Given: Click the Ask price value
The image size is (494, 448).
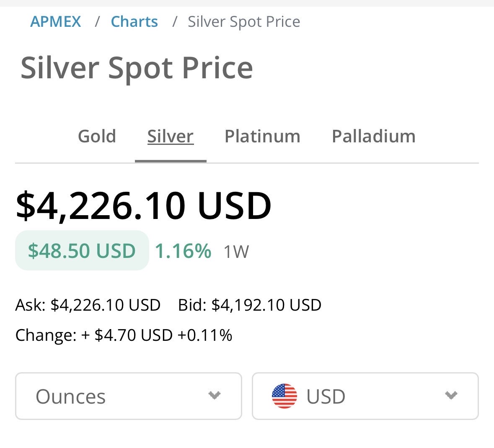Looking at the screenshot, I should coord(105,305).
